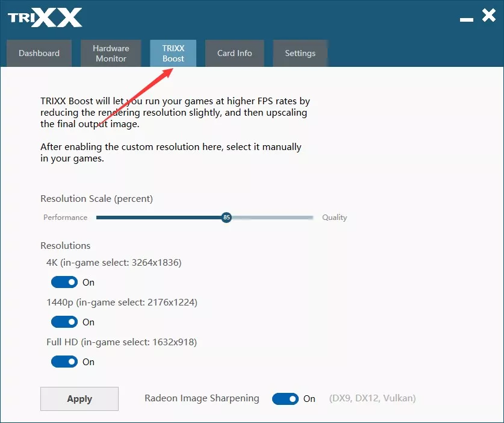The height and width of the screenshot is (423, 504).
Task: Select the TRIXX Boost tab
Action: 173,53
